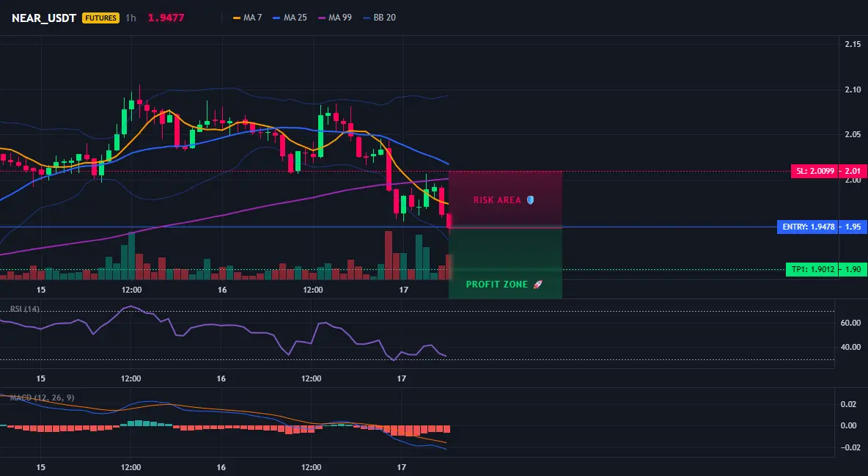The width and height of the screenshot is (868, 476).
Task: Click the PROFIT ZONE label
Action: click(496, 285)
